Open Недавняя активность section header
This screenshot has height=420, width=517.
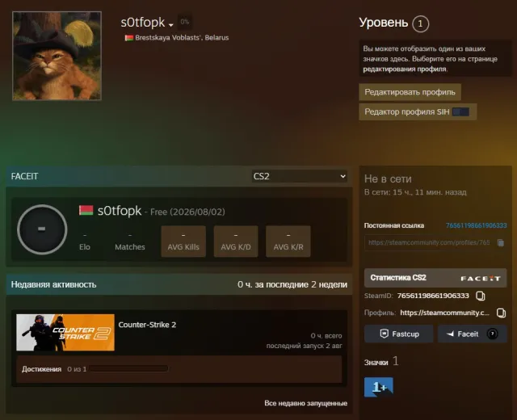click(53, 284)
